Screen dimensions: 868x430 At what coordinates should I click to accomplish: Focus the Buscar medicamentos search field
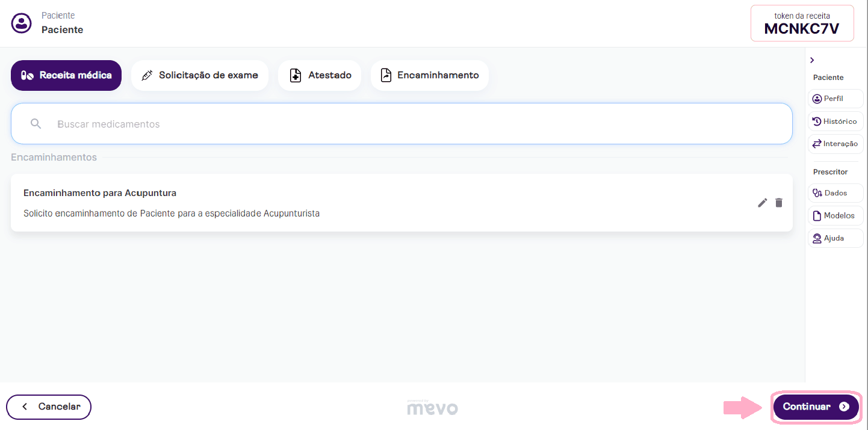click(409, 124)
